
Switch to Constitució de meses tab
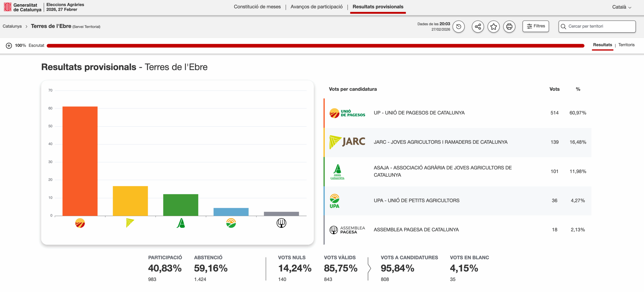[257, 7]
